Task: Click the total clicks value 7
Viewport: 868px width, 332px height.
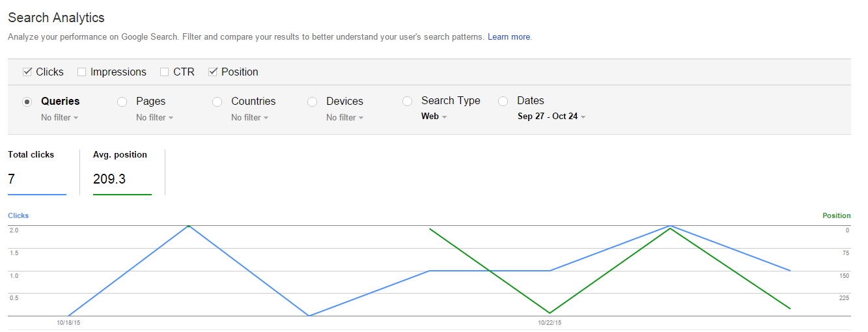Action: coord(11,178)
